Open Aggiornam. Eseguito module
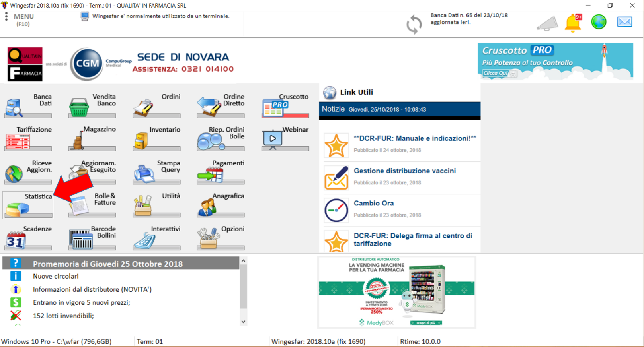644x347 pixels. pyautogui.click(x=92, y=172)
